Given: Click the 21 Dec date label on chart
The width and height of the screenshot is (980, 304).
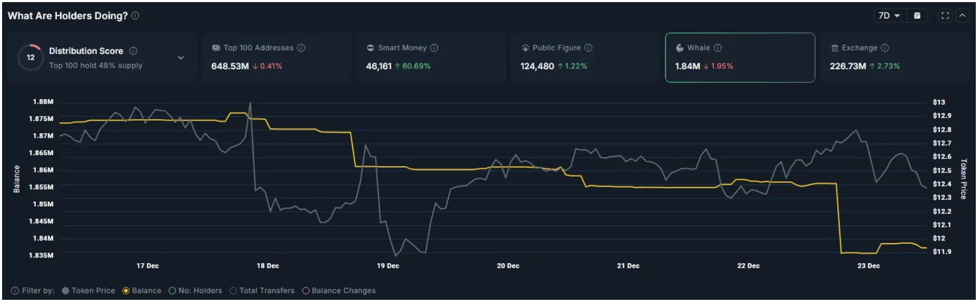Looking at the screenshot, I should (x=628, y=266).
